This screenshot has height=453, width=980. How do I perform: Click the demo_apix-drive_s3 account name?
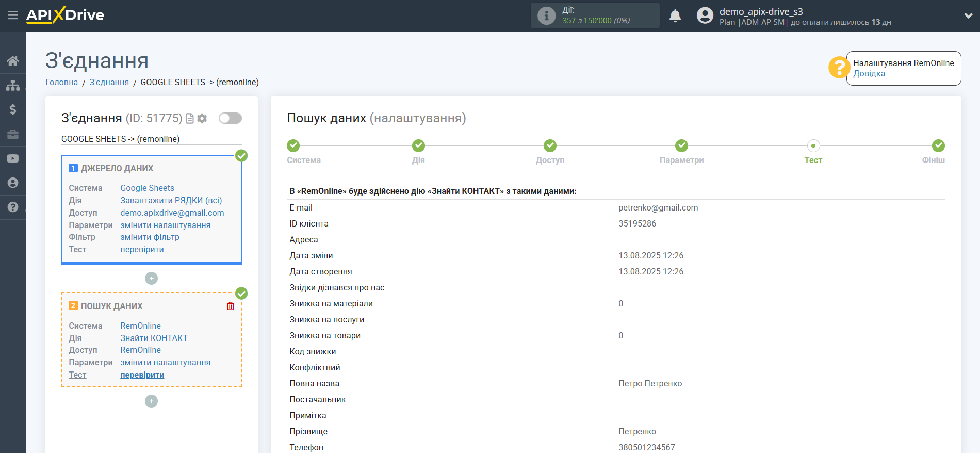[761, 11]
